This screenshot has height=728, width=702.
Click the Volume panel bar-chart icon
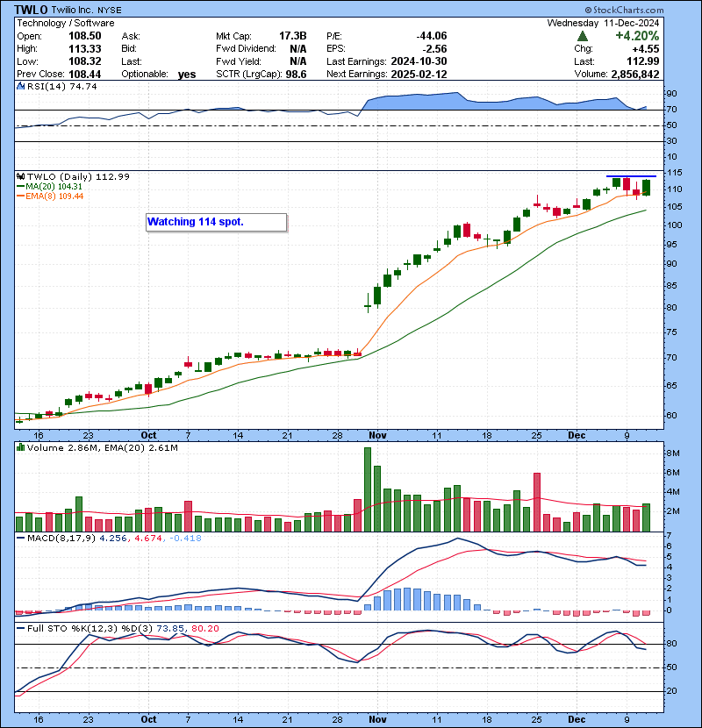(20, 447)
